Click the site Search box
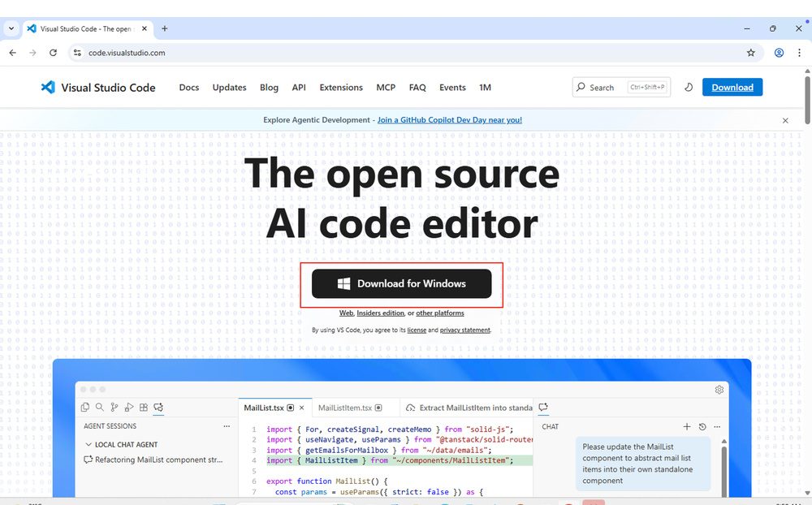Viewport: 812px width, 505px height. (x=621, y=88)
